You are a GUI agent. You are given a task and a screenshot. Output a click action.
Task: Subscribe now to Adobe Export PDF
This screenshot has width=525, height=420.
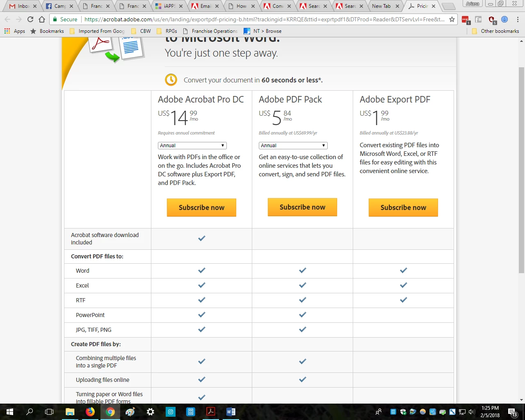coord(403,208)
